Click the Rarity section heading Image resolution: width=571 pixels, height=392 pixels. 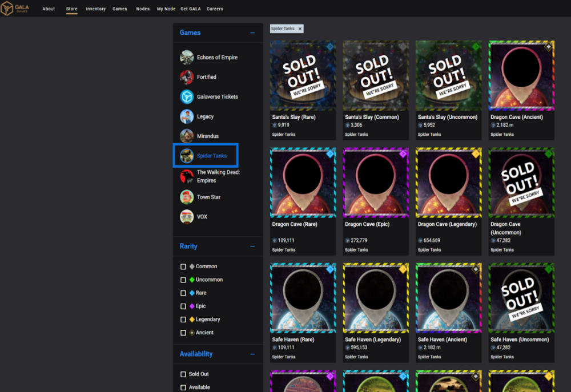188,246
